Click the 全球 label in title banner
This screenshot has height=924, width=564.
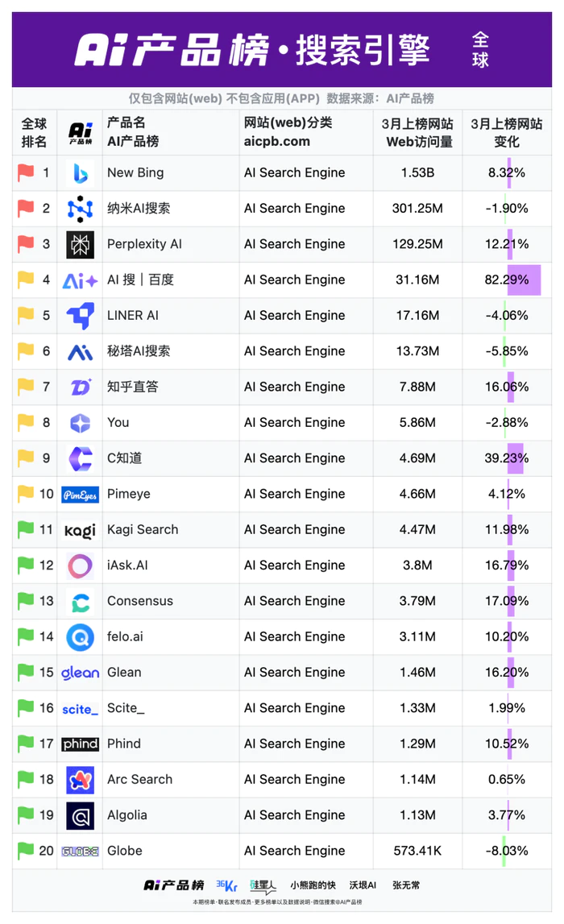(x=480, y=50)
